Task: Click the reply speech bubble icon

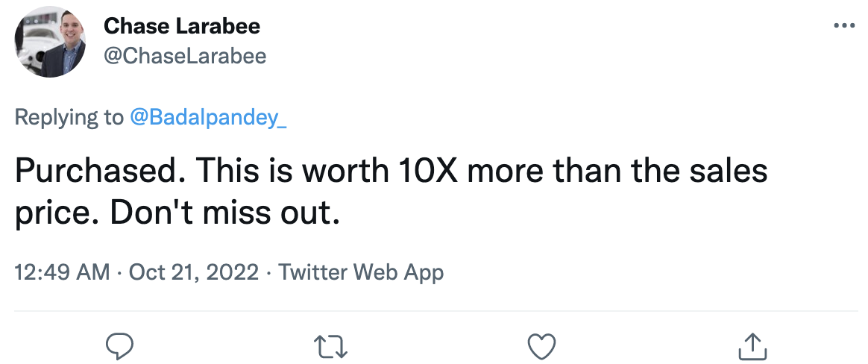Action: [x=119, y=345]
